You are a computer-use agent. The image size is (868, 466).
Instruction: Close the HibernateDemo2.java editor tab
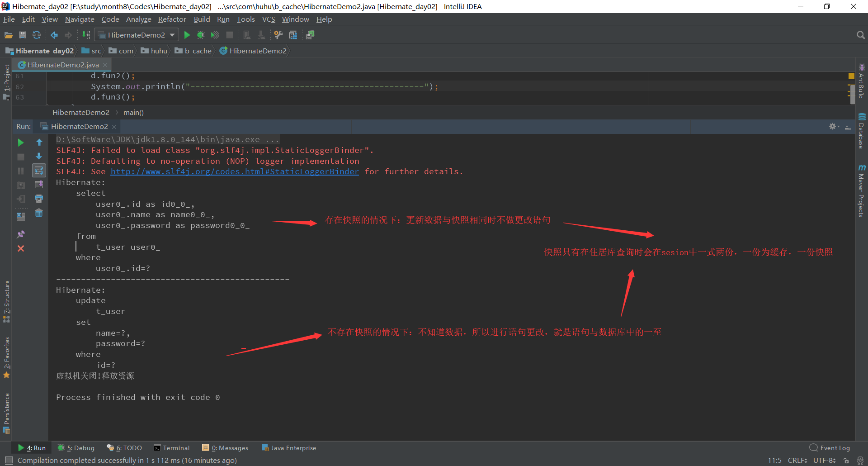click(x=105, y=65)
